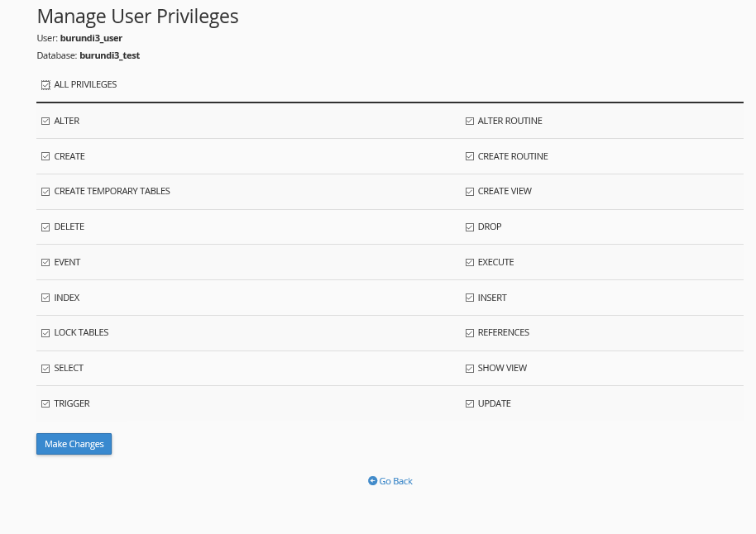Image resolution: width=756 pixels, height=534 pixels.
Task: Disable the DELETE privilege
Action: [x=45, y=226]
